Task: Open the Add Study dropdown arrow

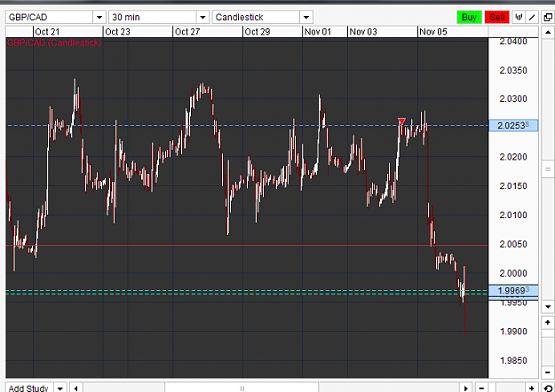Action: pos(60,388)
